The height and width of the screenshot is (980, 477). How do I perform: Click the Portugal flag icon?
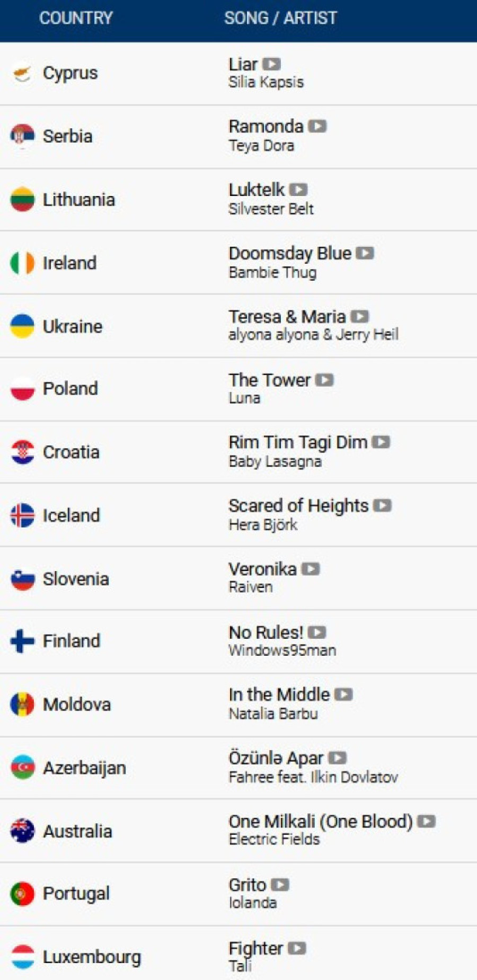(22, 894)
